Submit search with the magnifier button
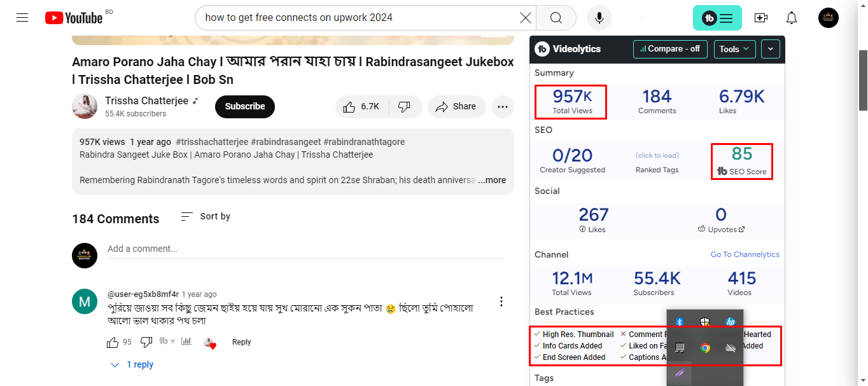This screenshot has width=868, height=386. click(x=556, y=18)
